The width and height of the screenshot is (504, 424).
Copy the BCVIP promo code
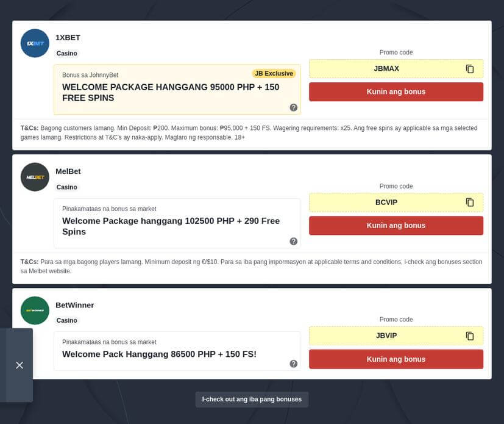point(470,203)
